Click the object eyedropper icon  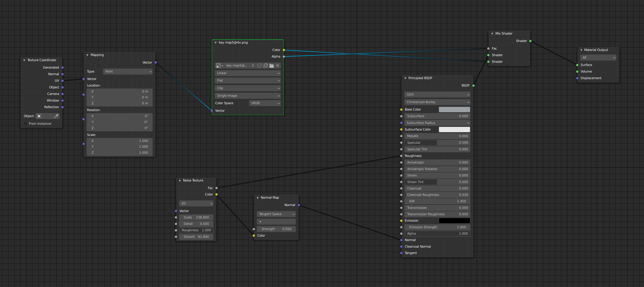(x=56, y=116)
